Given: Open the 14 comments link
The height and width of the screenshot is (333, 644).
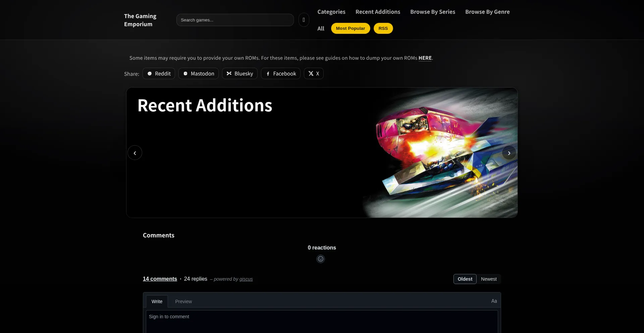Looking at the screenshot, I should [x=160, y=279].
